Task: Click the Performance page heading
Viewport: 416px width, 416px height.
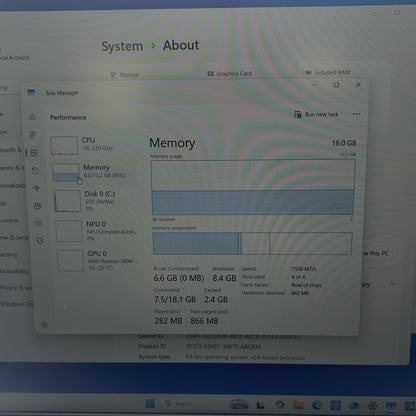Action: click(x=68, y=117)
